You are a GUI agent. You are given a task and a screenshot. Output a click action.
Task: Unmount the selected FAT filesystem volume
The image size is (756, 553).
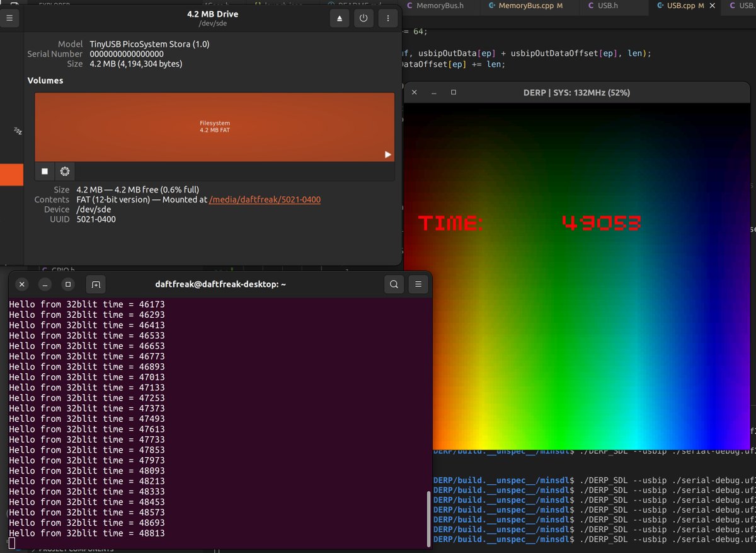pyautogui.click(x=45, y=171)
